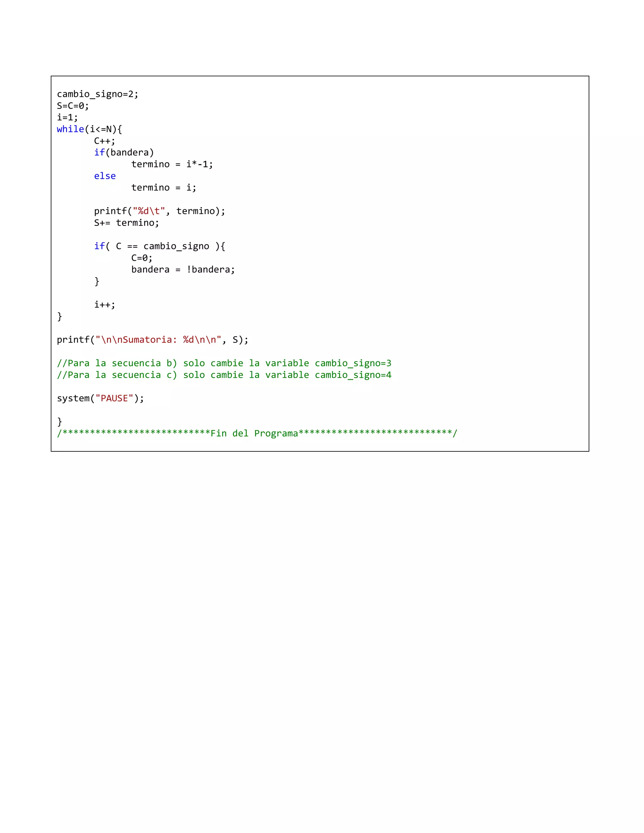Screen dimensions: 644x833
Task: Click the 'if(bandera)' line
Action: 124,152
